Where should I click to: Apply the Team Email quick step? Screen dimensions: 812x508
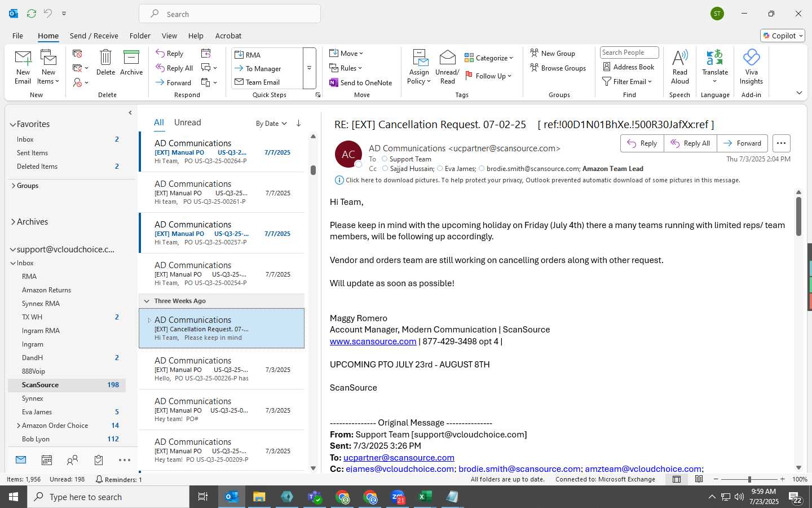(x=267, y=82)
